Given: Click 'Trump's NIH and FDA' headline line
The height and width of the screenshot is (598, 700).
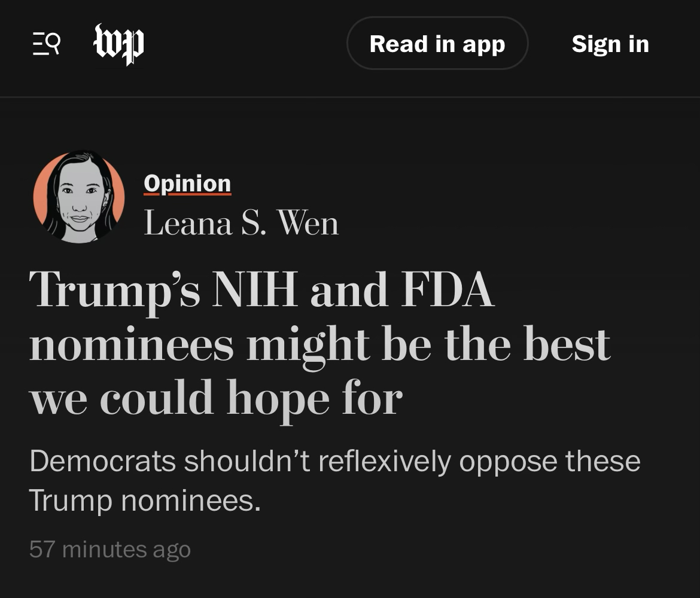Looking at the screenshot, I should (x=261, y=291).
